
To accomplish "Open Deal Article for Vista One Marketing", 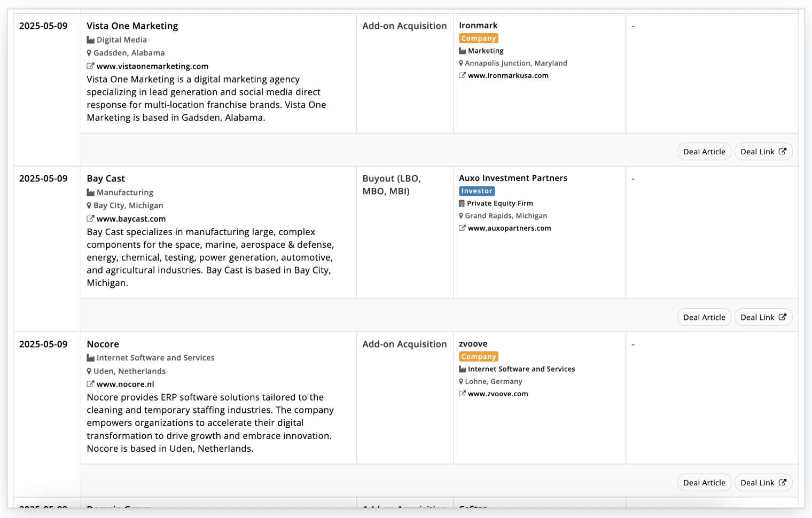I will 704,152.
